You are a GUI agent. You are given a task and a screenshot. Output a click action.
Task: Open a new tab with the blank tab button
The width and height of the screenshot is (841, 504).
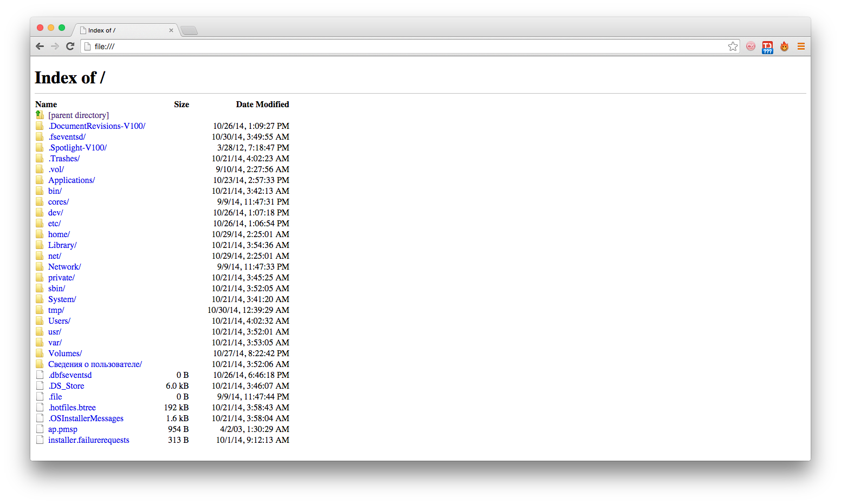(189, 31)
